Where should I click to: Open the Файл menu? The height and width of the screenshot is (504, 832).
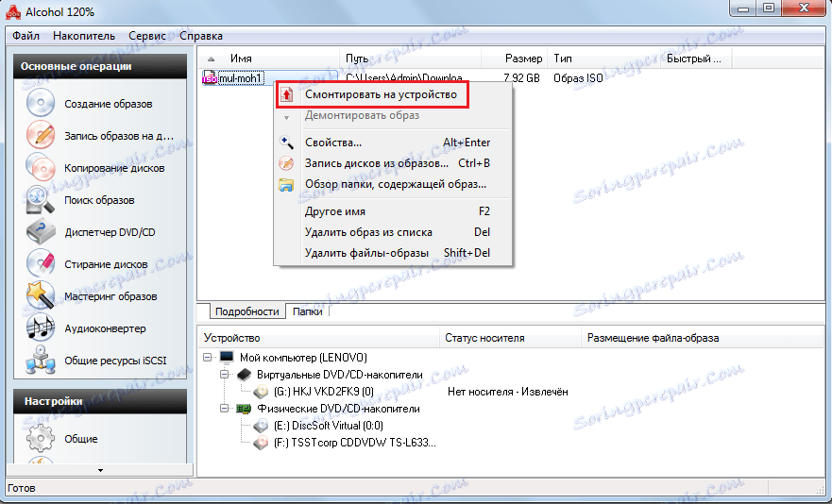[26, 36]
